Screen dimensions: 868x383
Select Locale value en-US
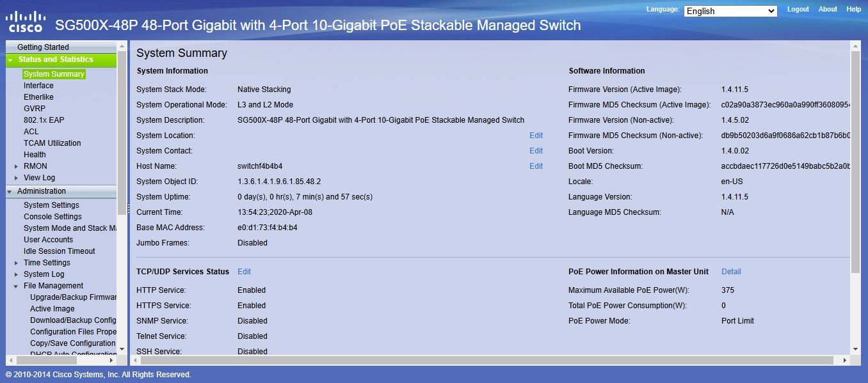pos(732,182)
